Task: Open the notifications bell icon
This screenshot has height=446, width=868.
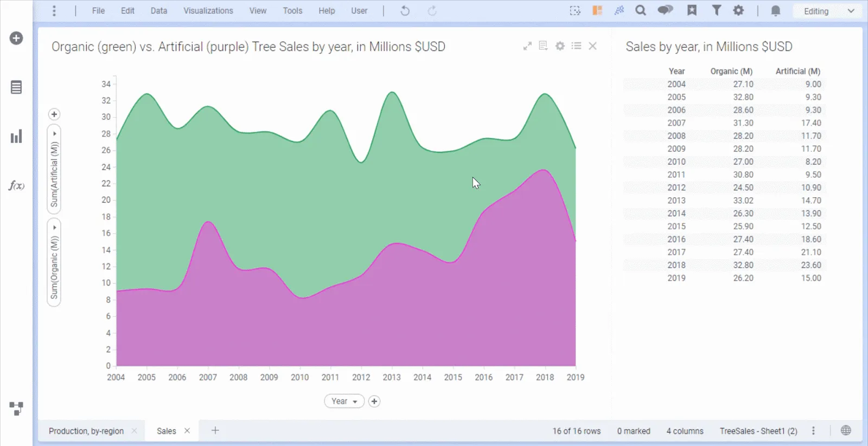Action: click(x=776, y=11)
